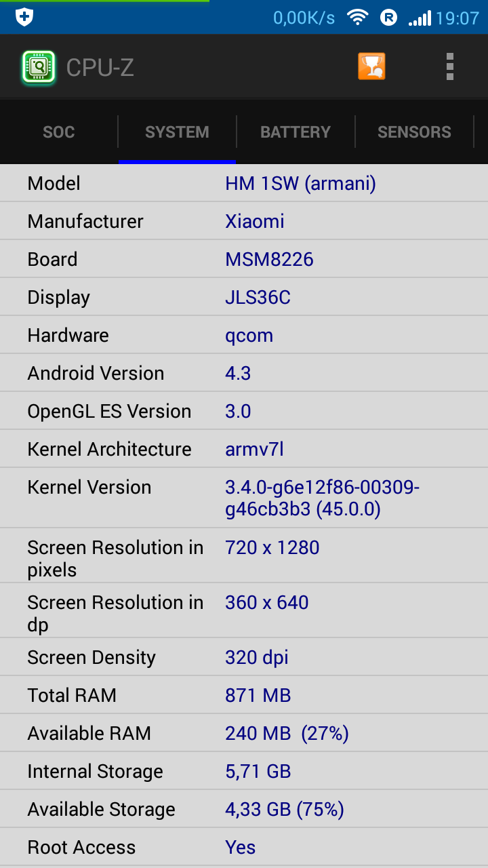The width and height of the screenshot is (488, 868).
Task: Tap the CPU-Z app logo icon
Action: coord(39,67)
